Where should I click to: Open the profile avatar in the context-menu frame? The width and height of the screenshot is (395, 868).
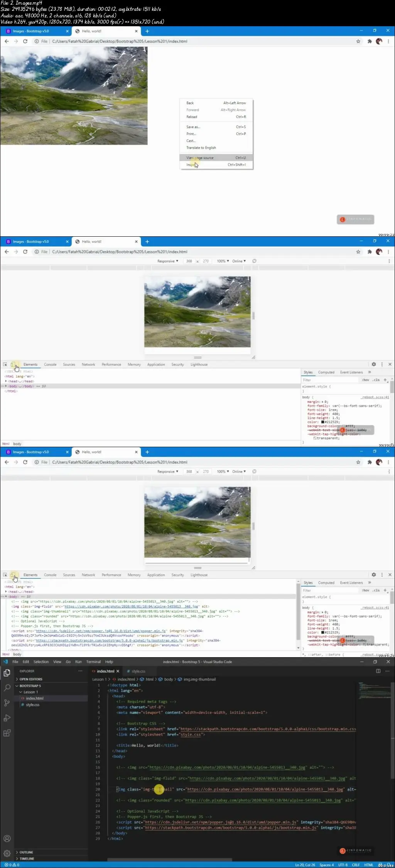(379, 41)
